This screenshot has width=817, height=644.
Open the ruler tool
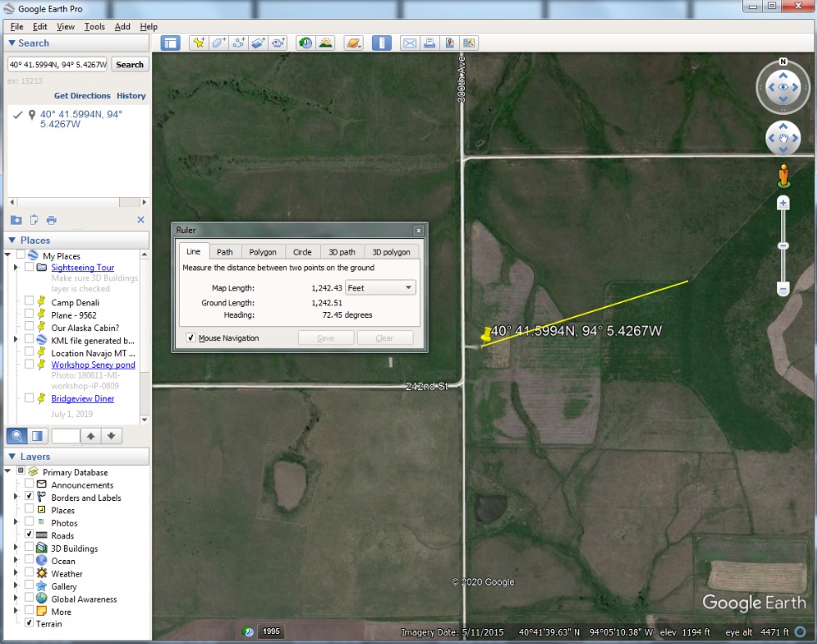pyautogui.click(x=381, y=42)
